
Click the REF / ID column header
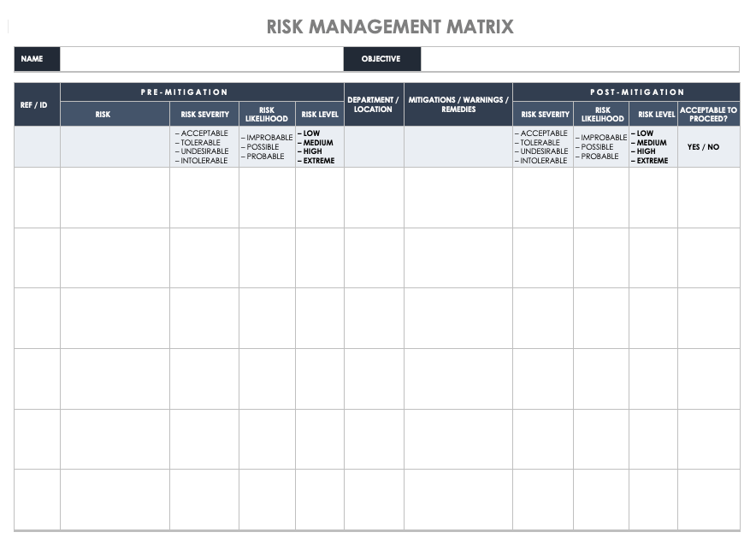click(37, 104)
